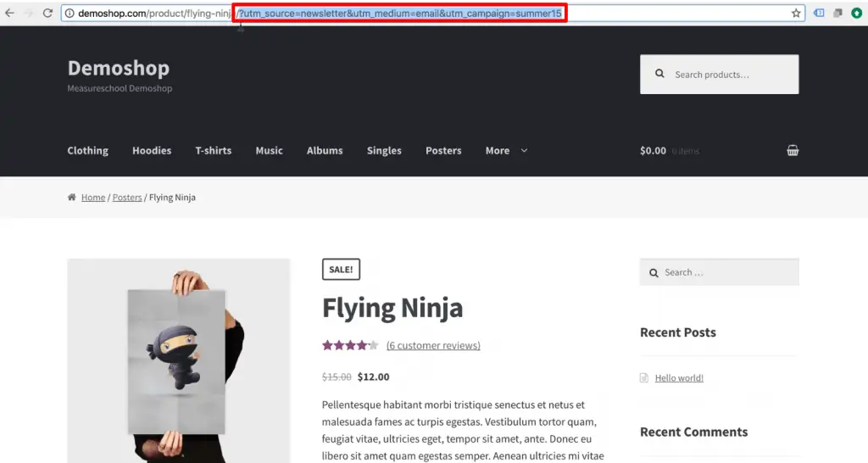This screenshot has height=463, width=868.
Task: Open the Hello world! recent post
Action: (x=679, y=378)
